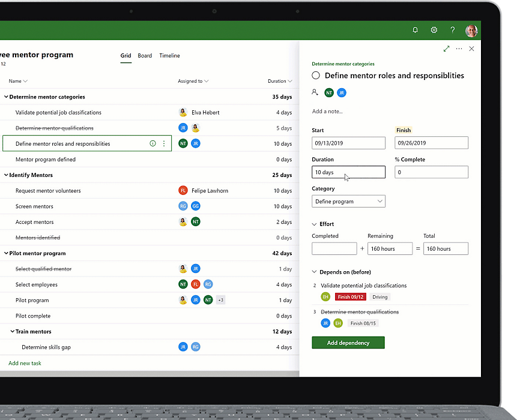Open the Category dropdown
Viewport: 517px width, 420px height.
[x=348, y=202]
